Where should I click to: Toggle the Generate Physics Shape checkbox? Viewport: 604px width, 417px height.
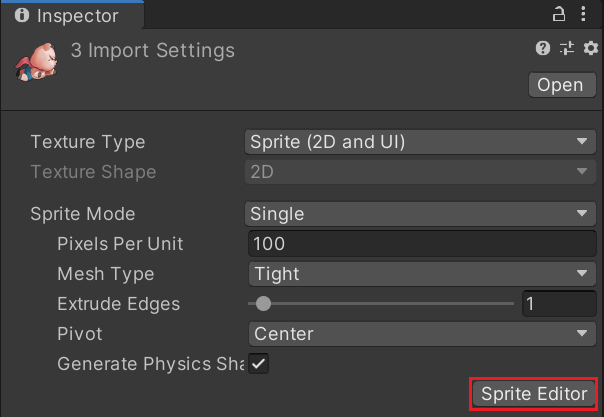[x=259, y=364]
